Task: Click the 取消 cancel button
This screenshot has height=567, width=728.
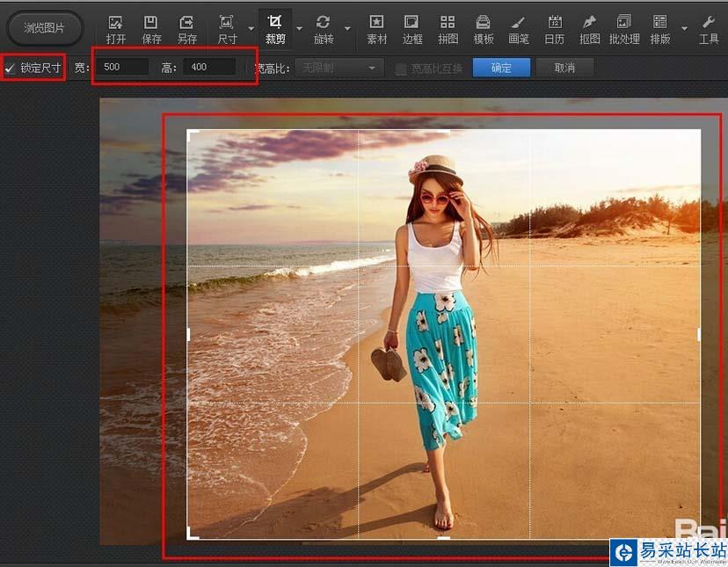Action: pyautogui.click(x=564, y=68)
